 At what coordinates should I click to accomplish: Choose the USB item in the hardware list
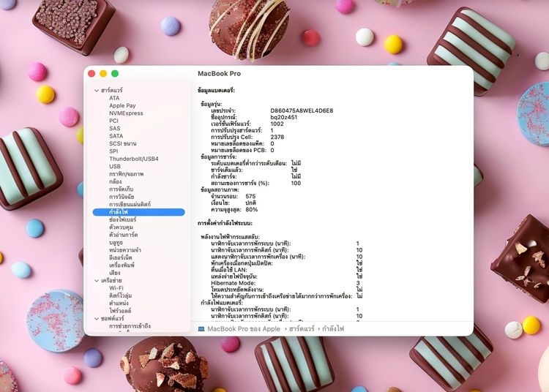pos(115,166)
